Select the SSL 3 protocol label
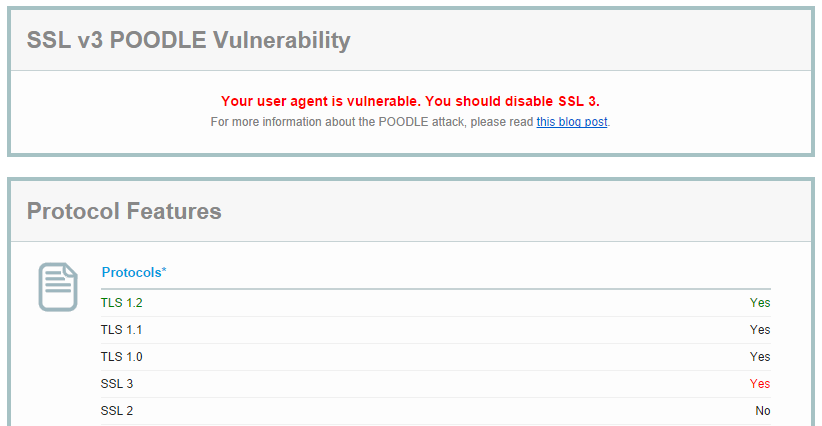The image size is (822, 426). point(117,384)
